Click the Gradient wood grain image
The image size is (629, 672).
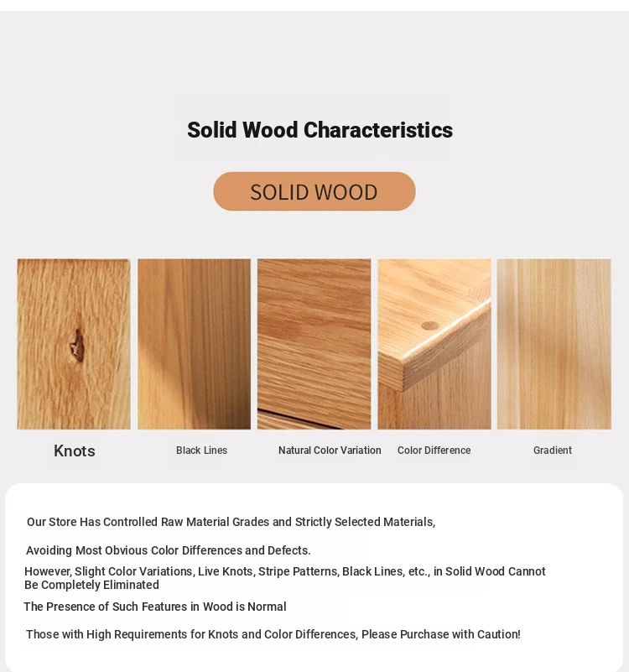click(x=554, y=344)
